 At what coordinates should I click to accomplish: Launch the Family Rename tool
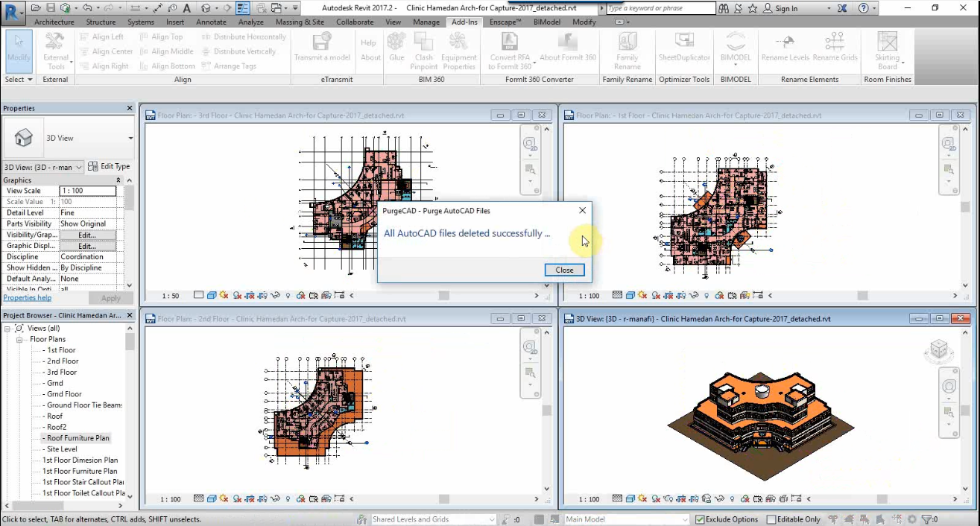[x=627, y=49]
